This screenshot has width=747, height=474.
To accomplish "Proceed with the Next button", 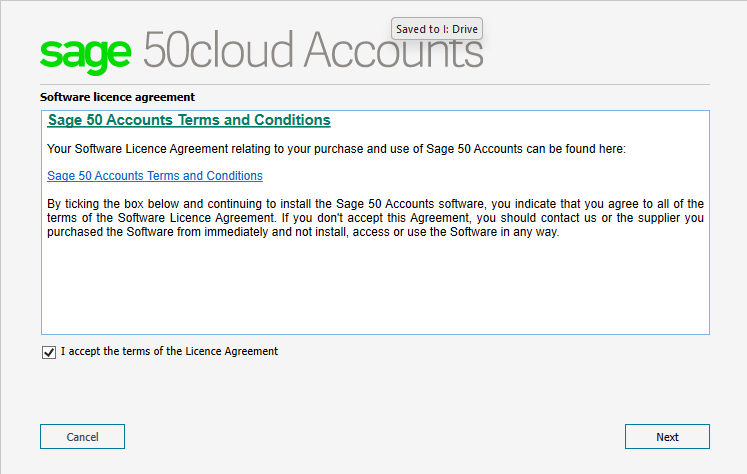I will [667, 437].
